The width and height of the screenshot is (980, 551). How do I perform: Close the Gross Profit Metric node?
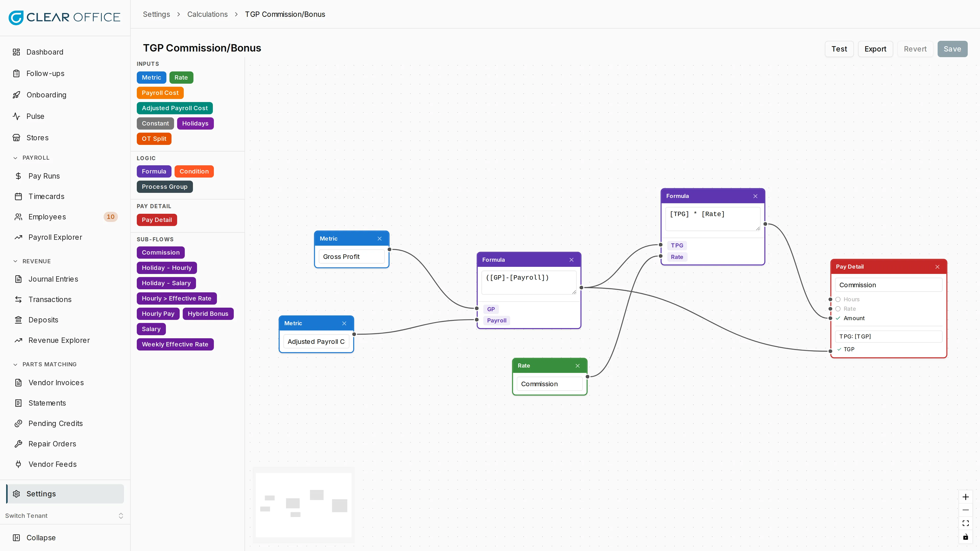click(379, 239)
